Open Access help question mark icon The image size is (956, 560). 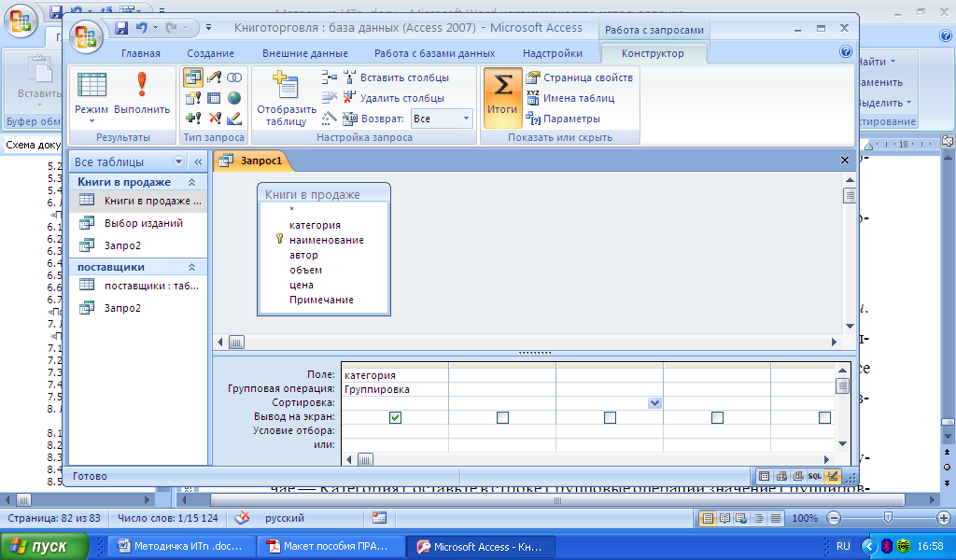846,51
